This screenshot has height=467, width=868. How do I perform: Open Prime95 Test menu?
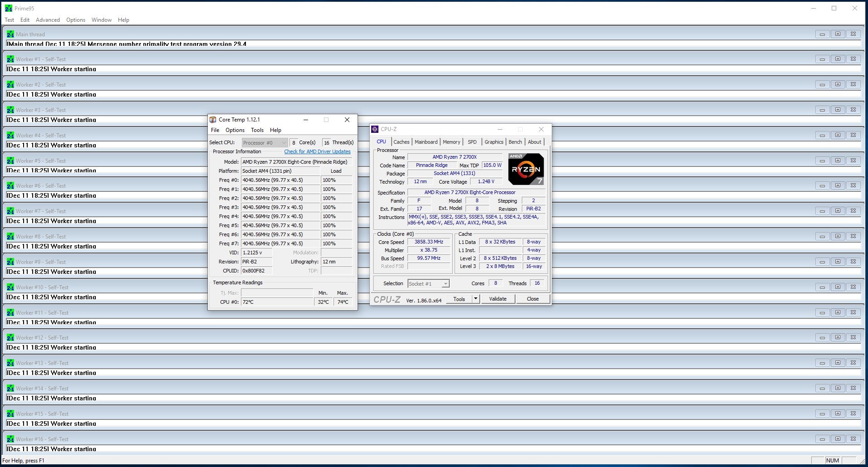pyautogui.click(x=9, y=20)
